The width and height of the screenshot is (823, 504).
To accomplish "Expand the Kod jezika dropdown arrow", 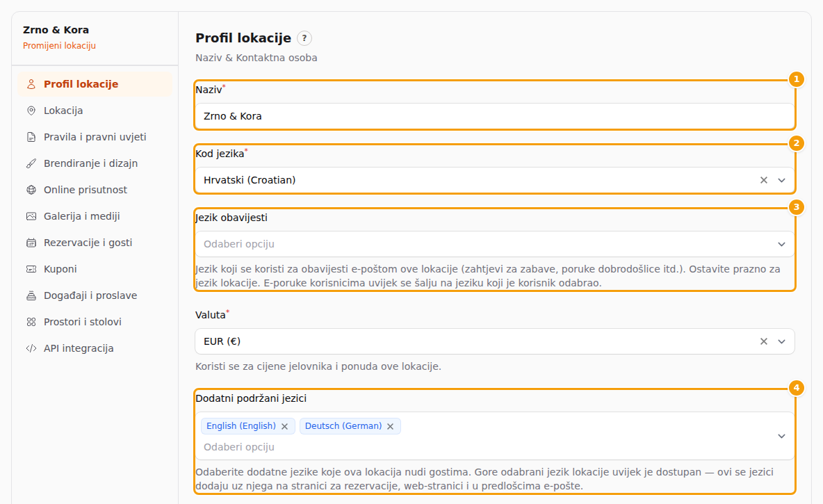I will pos(781,180).
